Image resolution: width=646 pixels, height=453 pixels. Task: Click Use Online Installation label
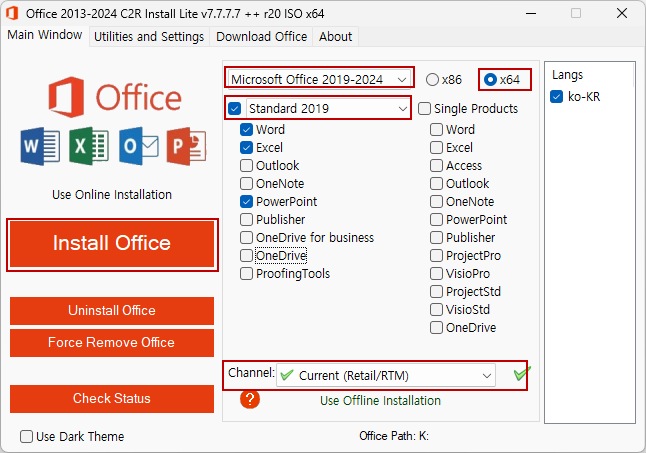pyautogui.click(x=112, y=194)
